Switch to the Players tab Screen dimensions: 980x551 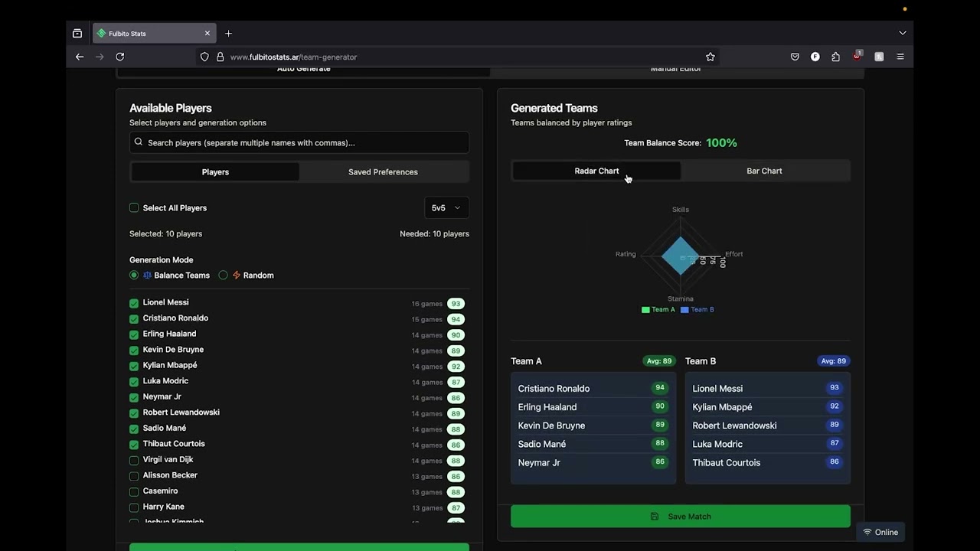tap(215, 172)
